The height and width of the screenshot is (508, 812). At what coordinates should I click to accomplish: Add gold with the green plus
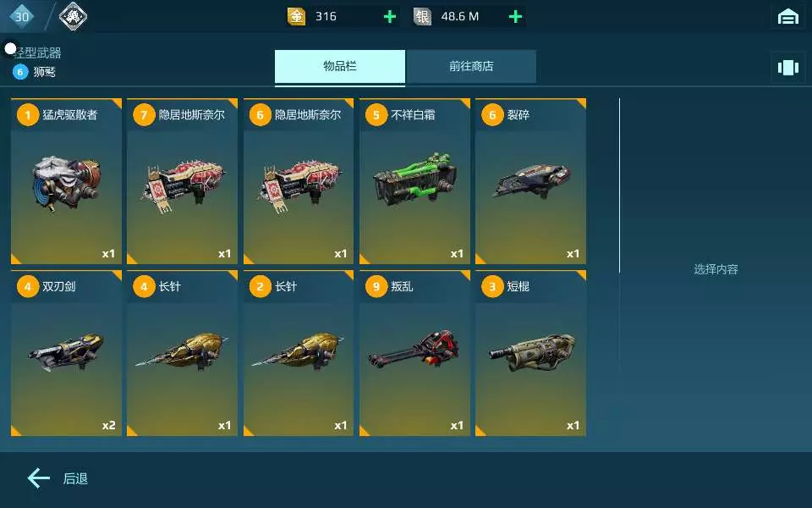pyautogui.click(x=390, y=17)
